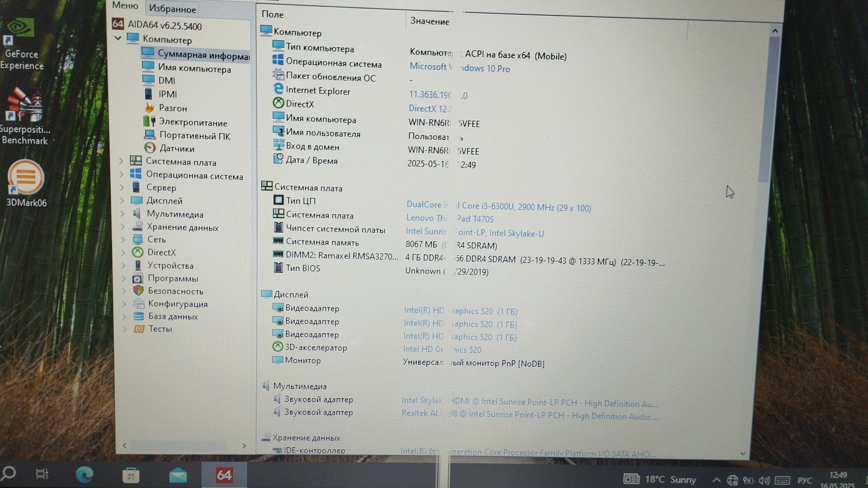Select the DMI tree item
868x488 pixels.
[x=166, y=80]
